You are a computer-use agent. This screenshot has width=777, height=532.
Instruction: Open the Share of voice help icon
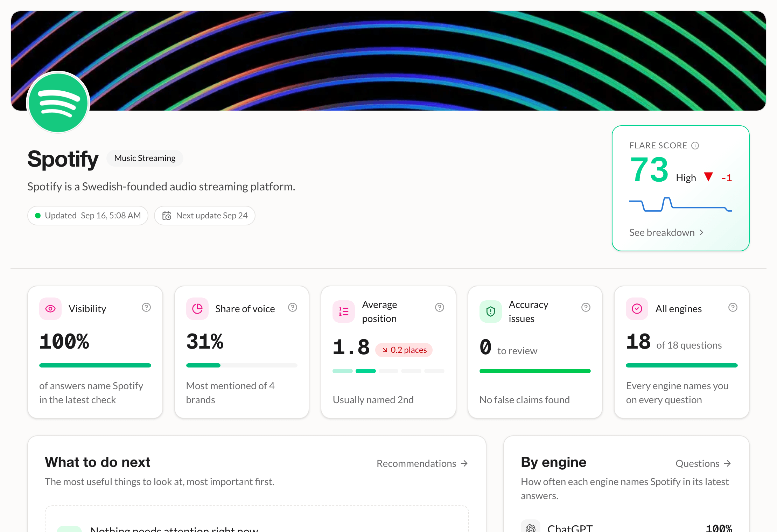[x=293, y=307]
